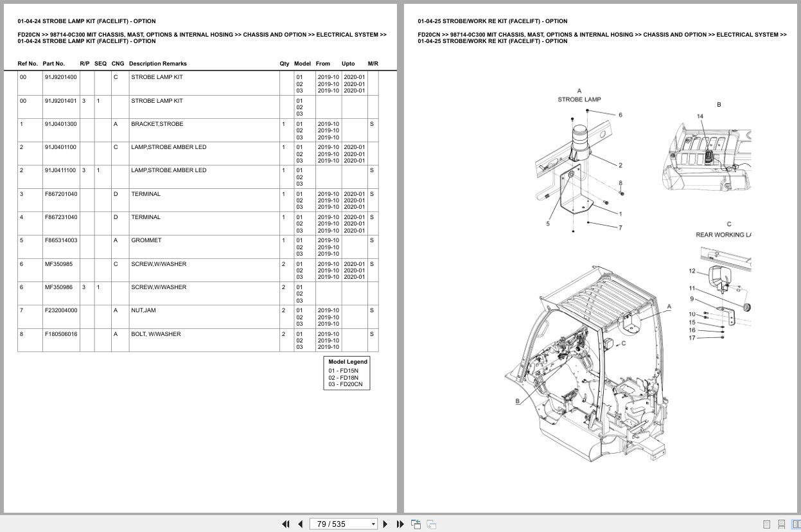The image size is (801, 532).
Task: Select part number MF350985
Action: coord(58,264)
